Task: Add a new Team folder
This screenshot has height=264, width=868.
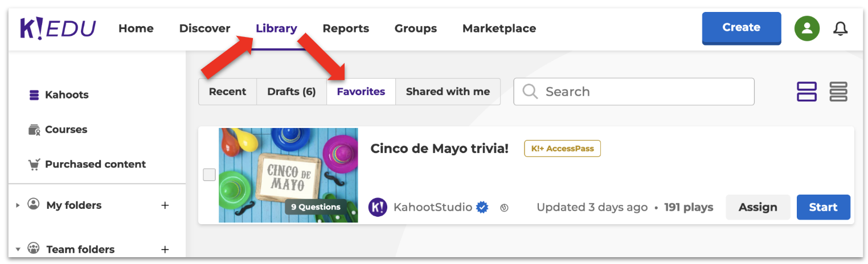Action: [x=165, y=249]
